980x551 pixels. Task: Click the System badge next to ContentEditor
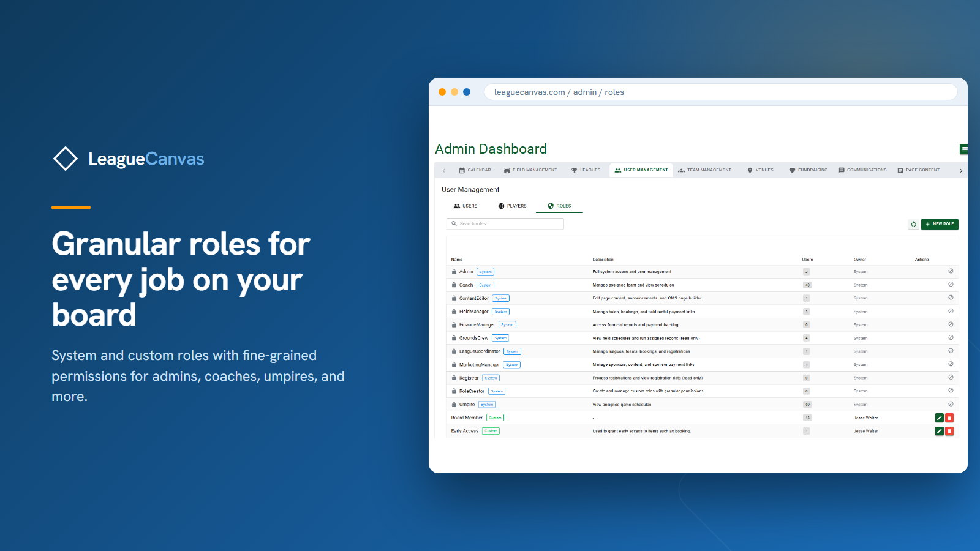pyautogui.click(x=501, y=298)
